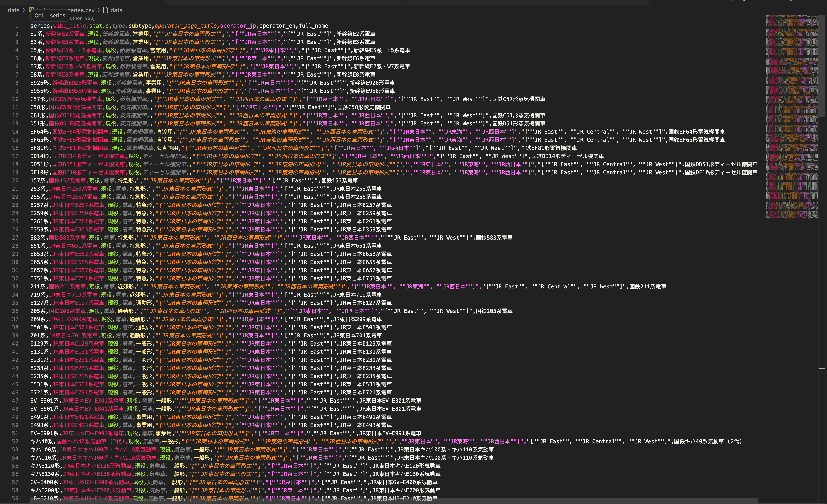Image resolution: width=827 pixels, height=504 pixels.
Task: Click 'full_name' at end of header row
Action: [x=313, y=26]
